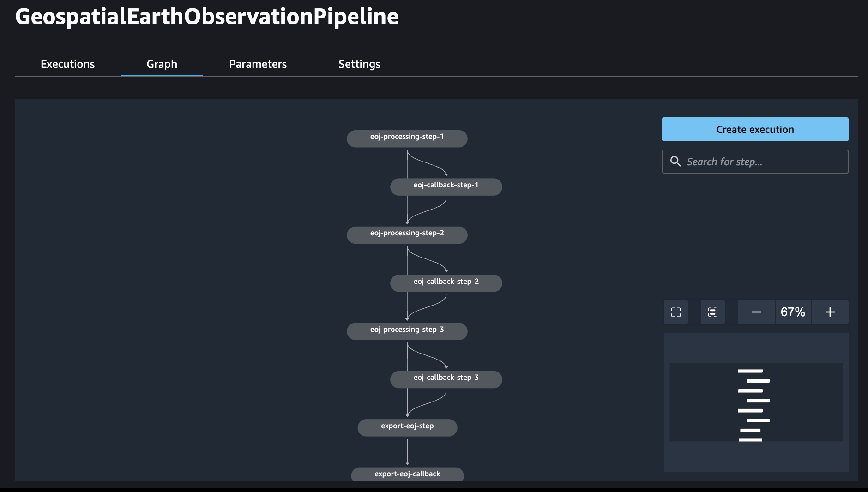Switch to the Parameters tab

point(258,64)
